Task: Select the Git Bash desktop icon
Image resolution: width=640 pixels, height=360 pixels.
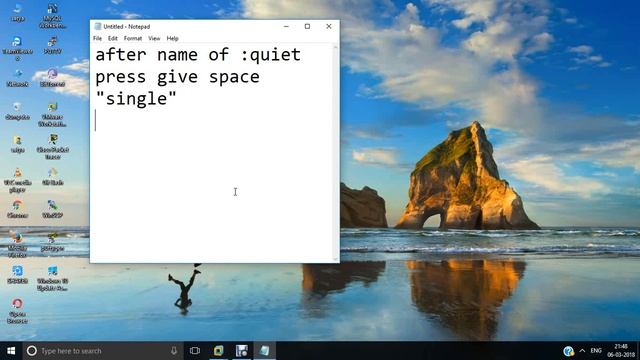Action: tap(52, 177)
